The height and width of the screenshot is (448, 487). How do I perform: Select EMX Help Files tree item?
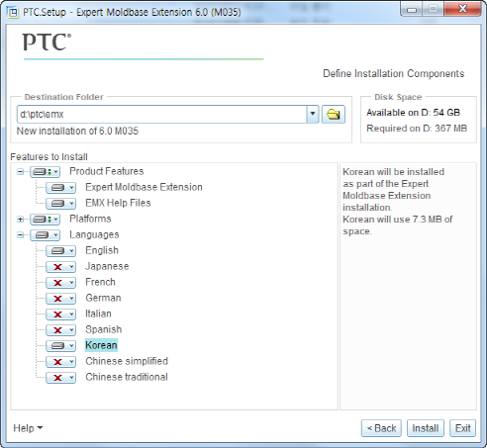pos(118,203)
